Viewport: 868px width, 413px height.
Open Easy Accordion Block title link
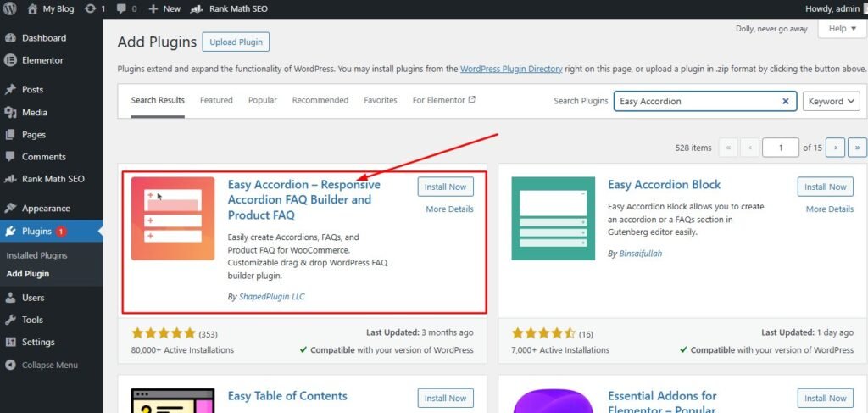(665, 185)
